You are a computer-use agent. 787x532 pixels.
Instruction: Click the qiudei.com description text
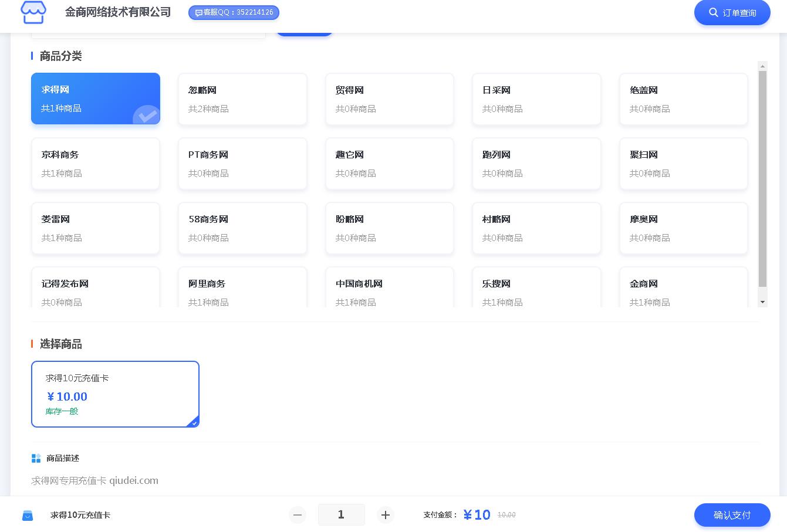[134, 480]
